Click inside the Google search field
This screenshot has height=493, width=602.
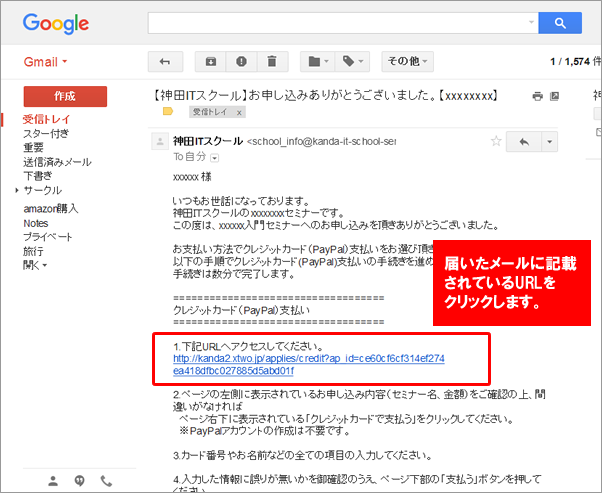(338, 23)
